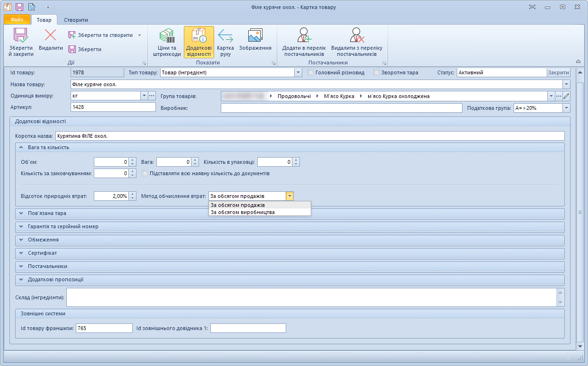Image resolution: width=588 pixels, height=366 pixels.
Task: Click the Id зовнішнього довідника 1 field
Action: pyautogui.click(x=248, y=328)
